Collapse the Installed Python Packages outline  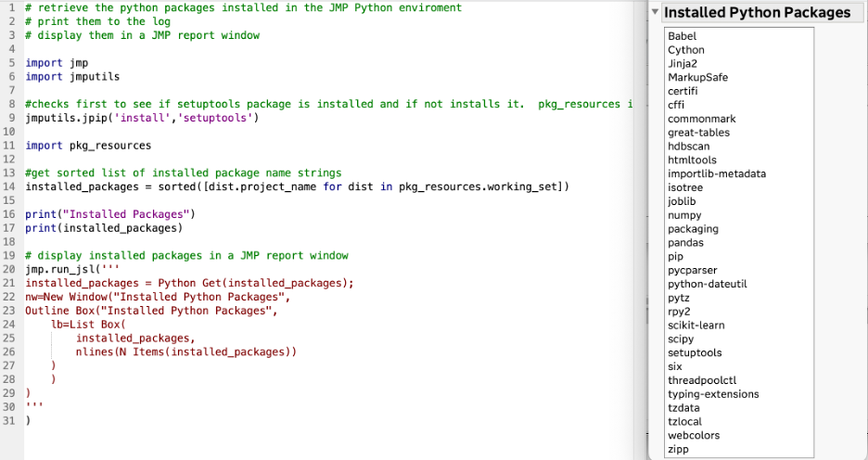click(656, 13)
